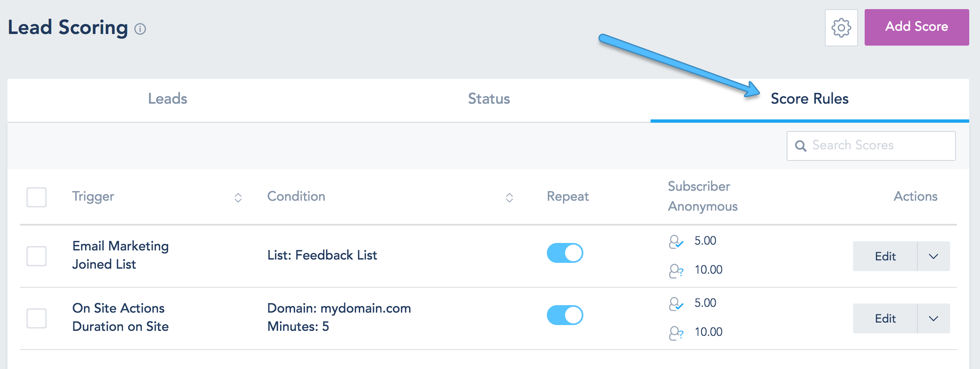Click subscriber icon in On Site Actions row
980x369 pixels.
click(676, 303)
